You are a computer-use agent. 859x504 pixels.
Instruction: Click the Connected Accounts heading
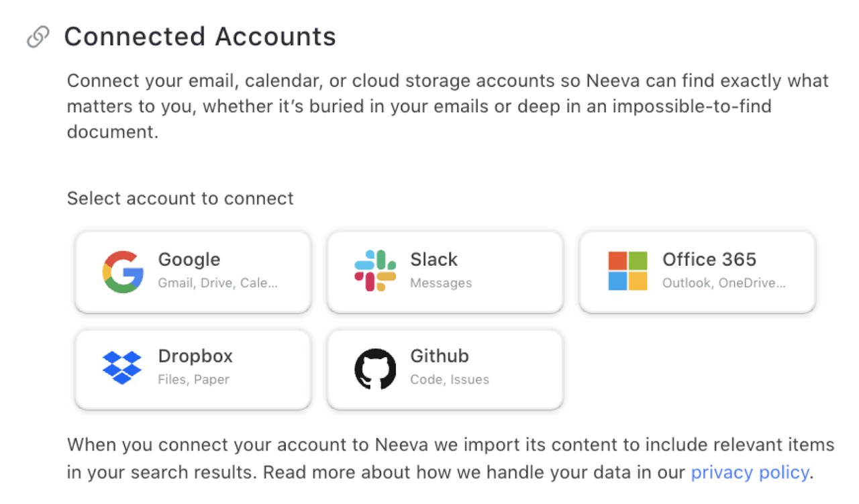pyautogui.click(x=200, y=37)
